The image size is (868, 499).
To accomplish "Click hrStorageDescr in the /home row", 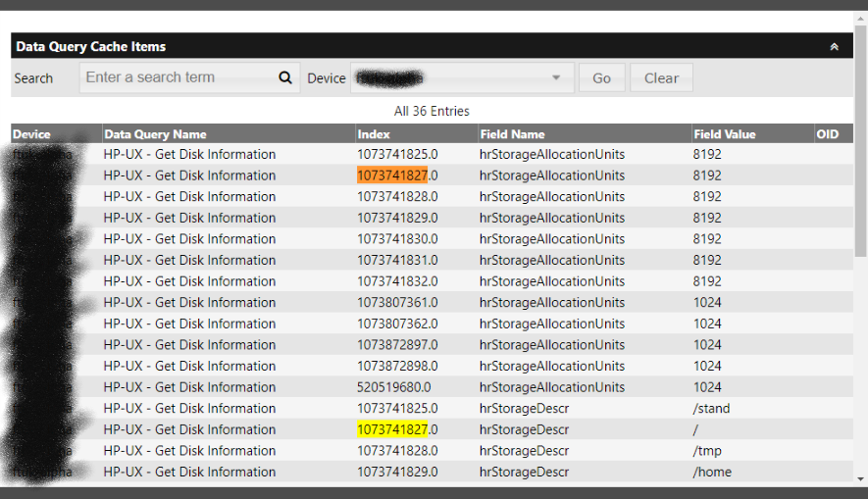I will point(524,472).
